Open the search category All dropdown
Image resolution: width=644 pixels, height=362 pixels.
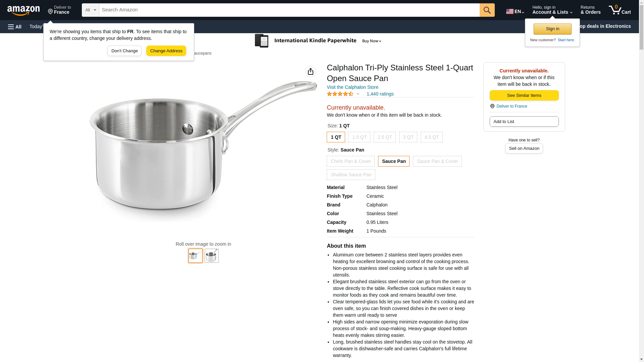(x=91, y=10)
